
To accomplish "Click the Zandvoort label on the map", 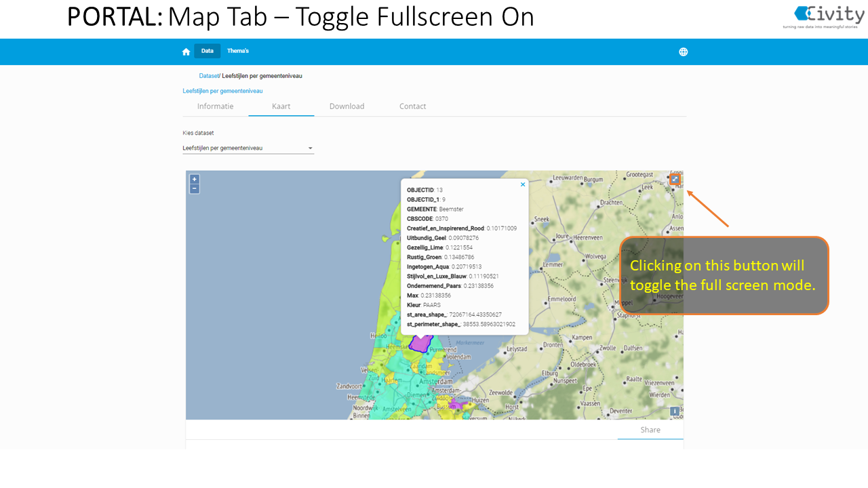I will (x=350, y=386).
